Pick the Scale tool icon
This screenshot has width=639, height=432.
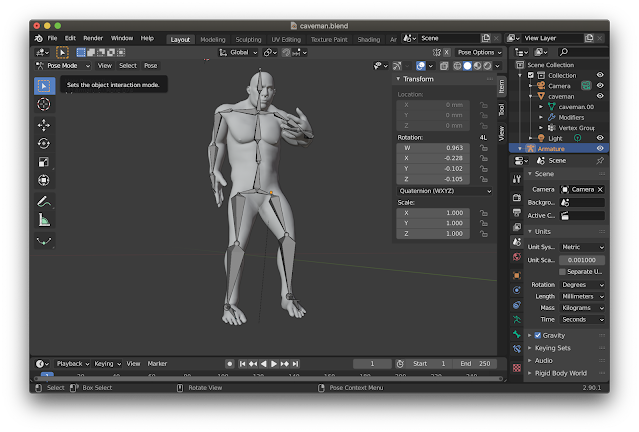click(44, 161)
